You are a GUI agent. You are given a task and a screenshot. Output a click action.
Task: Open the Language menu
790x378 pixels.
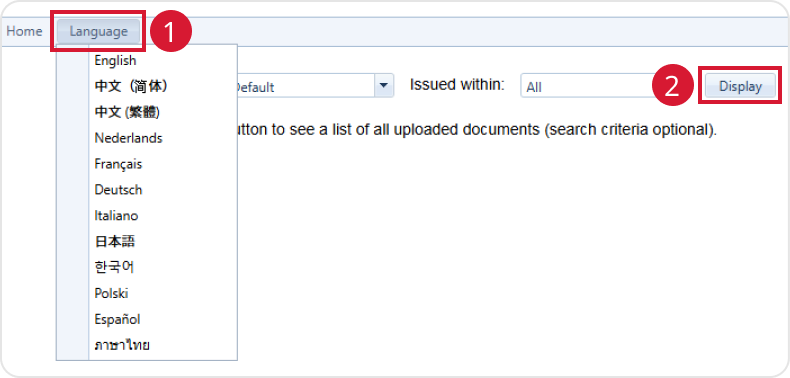coord(99,32)
